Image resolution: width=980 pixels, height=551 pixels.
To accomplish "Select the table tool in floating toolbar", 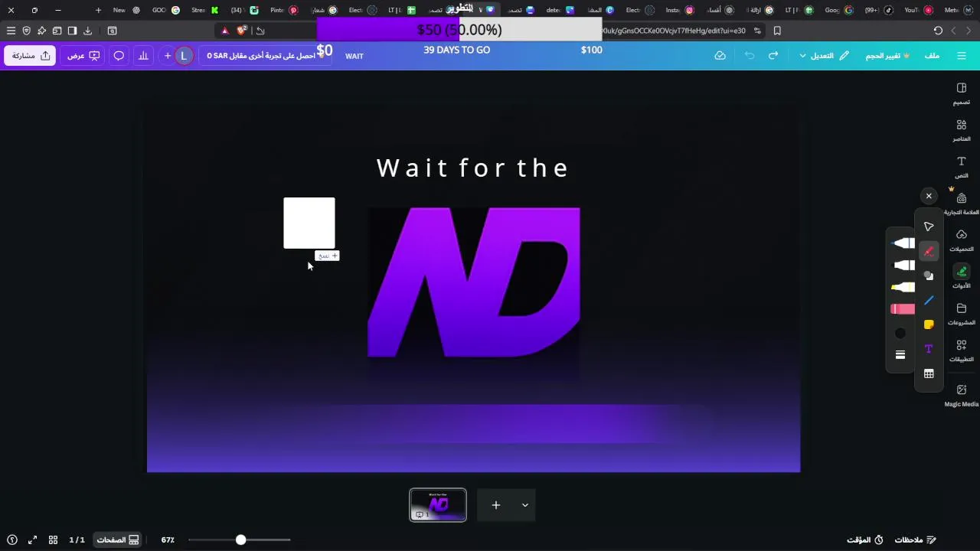I will (929, 373).
